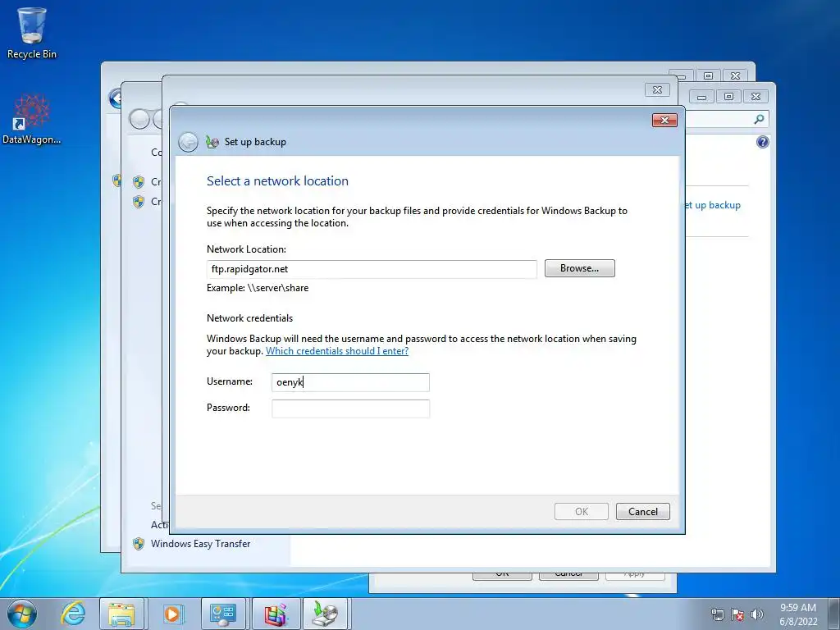Click the Browse... button
840x630 pixels.
click(580, 268)
